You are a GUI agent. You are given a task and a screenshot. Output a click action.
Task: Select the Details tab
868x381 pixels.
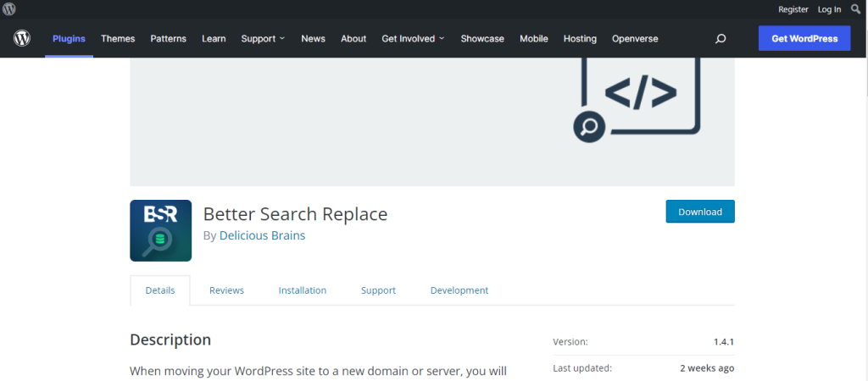(x=160, y=290)
